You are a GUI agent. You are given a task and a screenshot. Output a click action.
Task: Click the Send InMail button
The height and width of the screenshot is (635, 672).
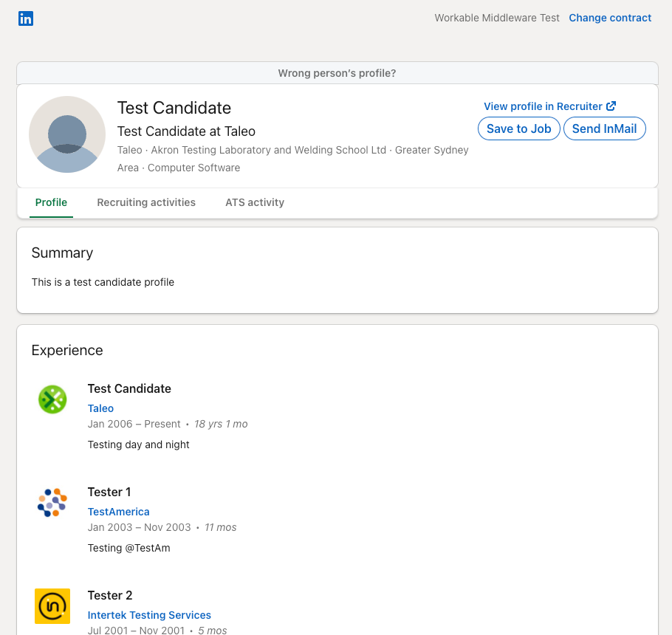pos(604,128)
